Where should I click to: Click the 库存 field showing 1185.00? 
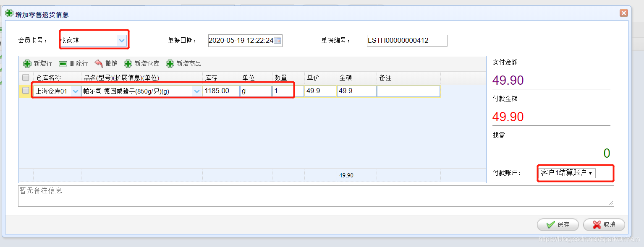221,91
